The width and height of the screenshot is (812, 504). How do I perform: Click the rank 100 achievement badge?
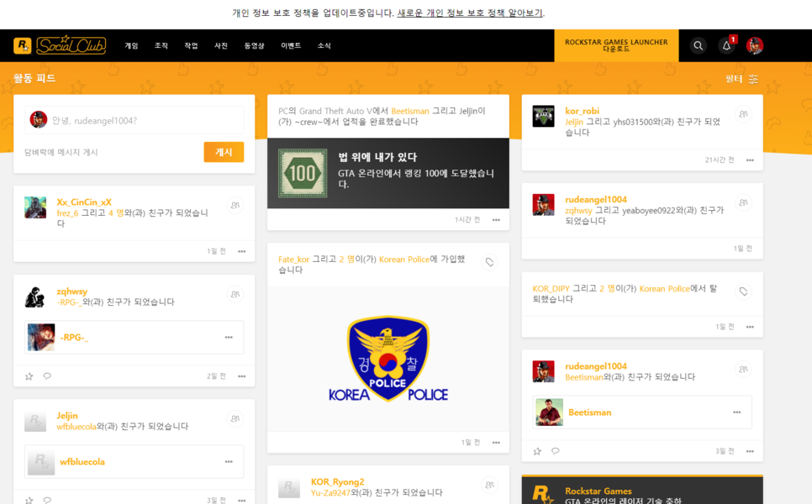click(x=303, y=173)
